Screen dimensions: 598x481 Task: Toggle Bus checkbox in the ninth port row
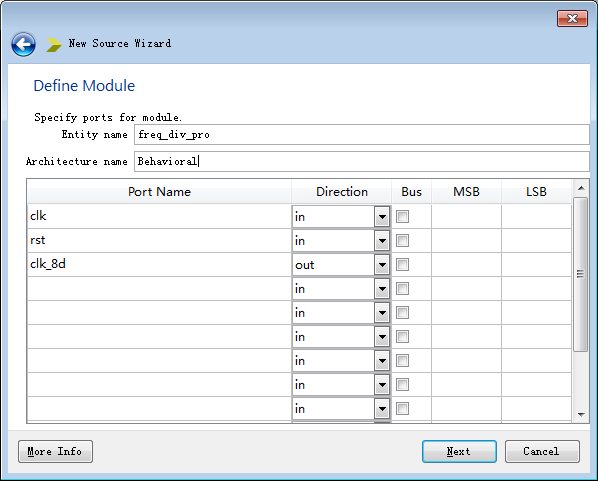pyautogui.click(x=402, y=409)
